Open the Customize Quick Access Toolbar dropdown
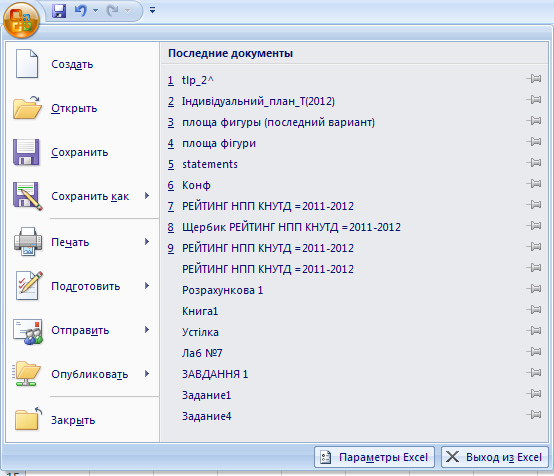554x476 pixels. coord(152,10)
